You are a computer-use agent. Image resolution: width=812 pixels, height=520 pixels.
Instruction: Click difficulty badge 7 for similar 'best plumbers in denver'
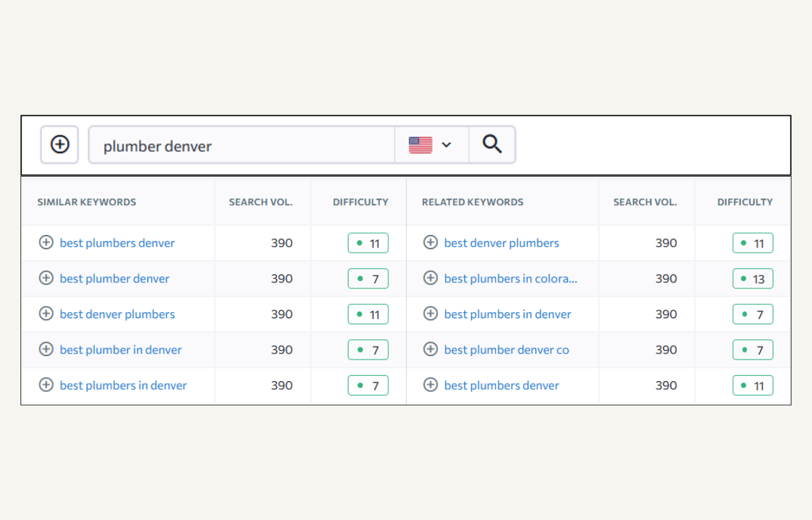pyautogui.click(x=368, y=385)
